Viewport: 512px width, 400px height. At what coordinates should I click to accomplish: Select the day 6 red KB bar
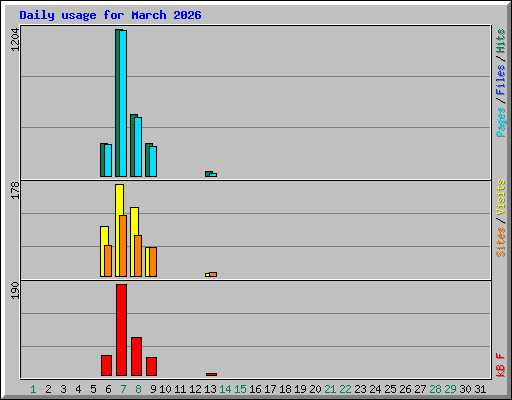pos(107,366)
